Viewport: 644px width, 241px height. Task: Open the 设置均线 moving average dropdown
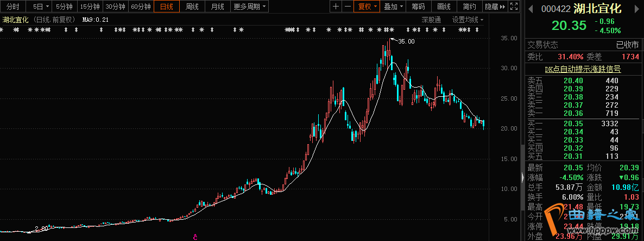coord(468,20)
